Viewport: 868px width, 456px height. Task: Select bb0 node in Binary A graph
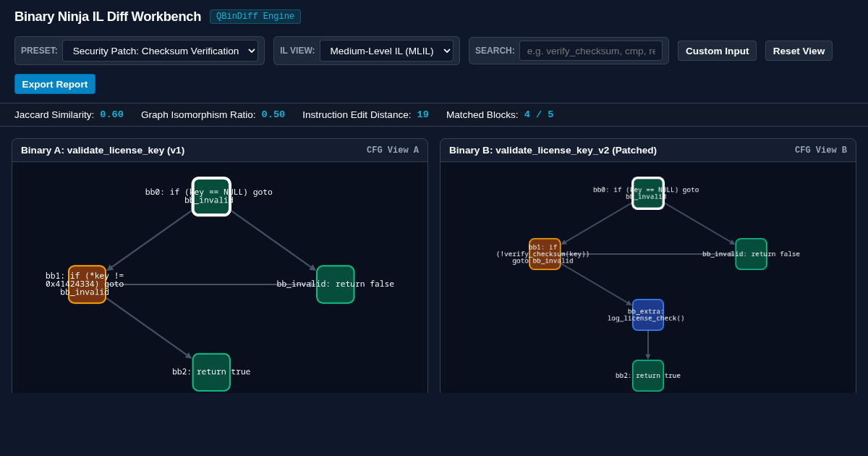pyautogui.click(x=211, y=197)
